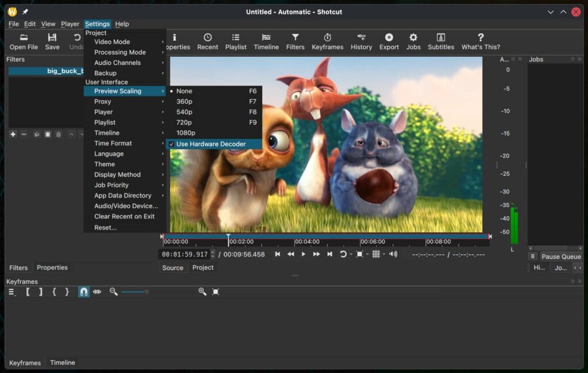The image size is (588, 373).
Task: Open the Help menu
Action: point(122,24)
